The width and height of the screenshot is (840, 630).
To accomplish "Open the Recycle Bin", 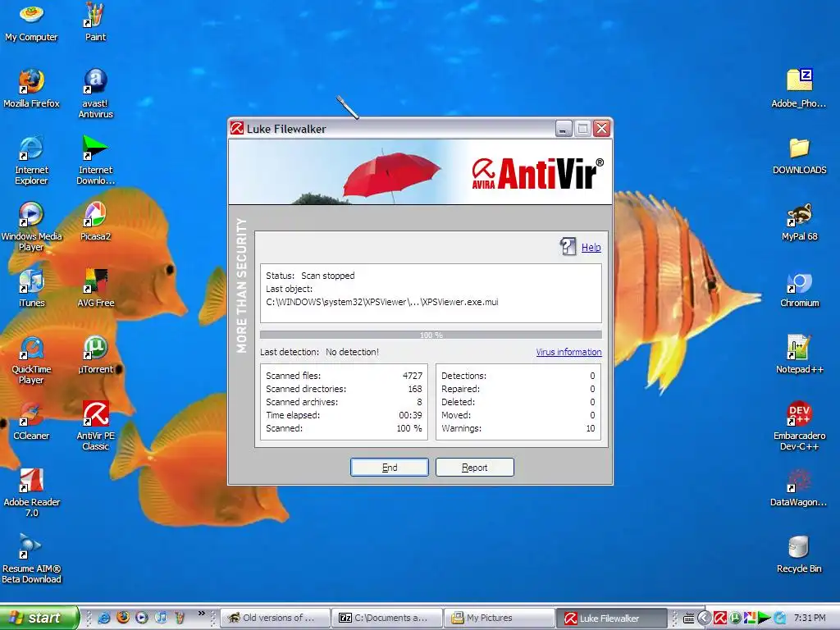I will click(799, 554).
